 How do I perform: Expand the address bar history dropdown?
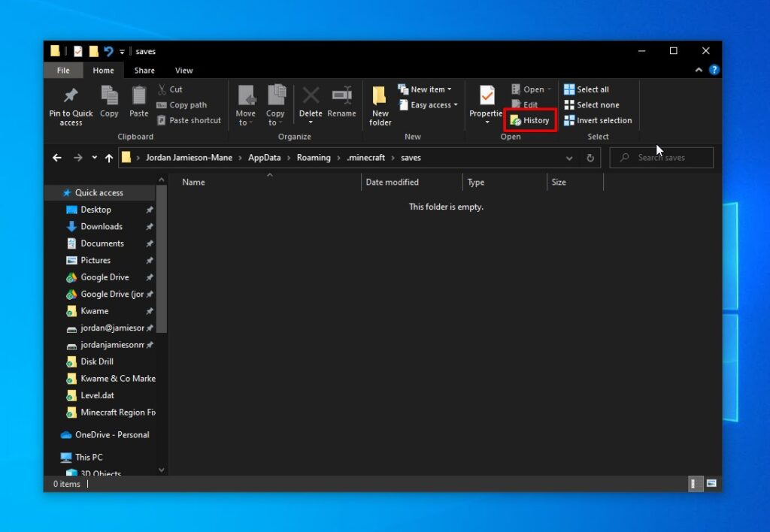tap(569, 158)
